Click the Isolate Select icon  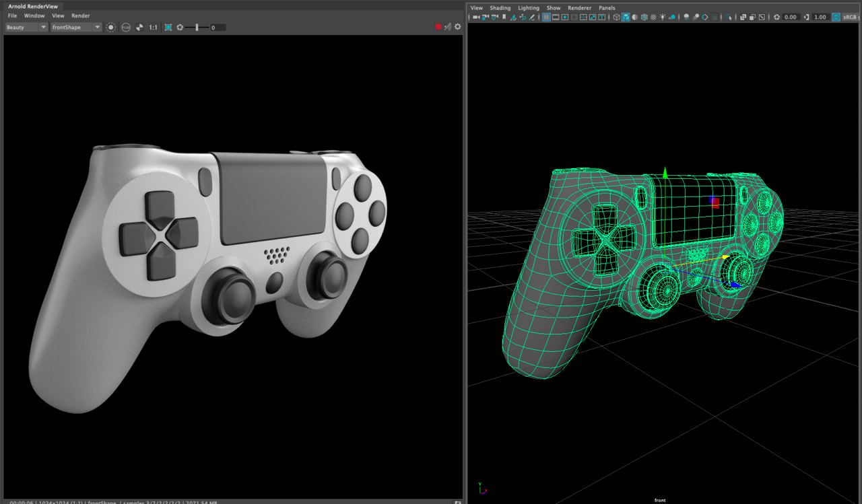click(729, 17)
